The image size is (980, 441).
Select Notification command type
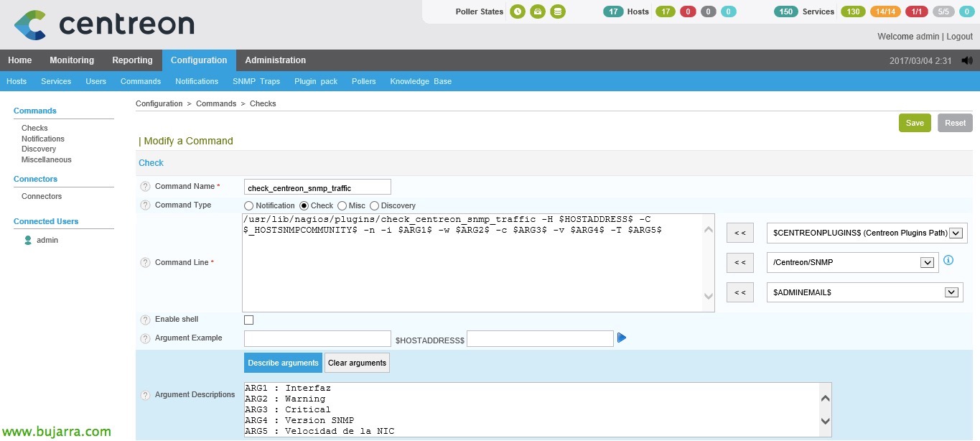click(249, 206)
